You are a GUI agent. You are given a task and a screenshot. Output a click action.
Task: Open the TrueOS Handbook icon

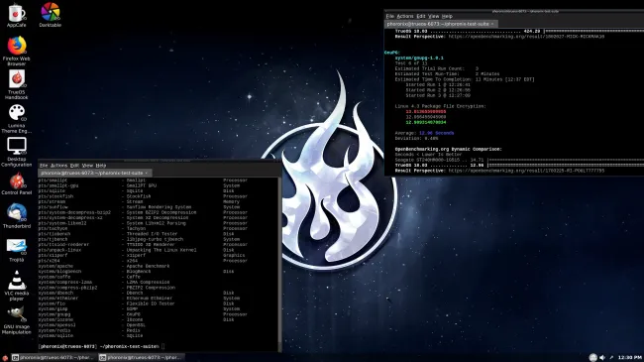point(17,84)
